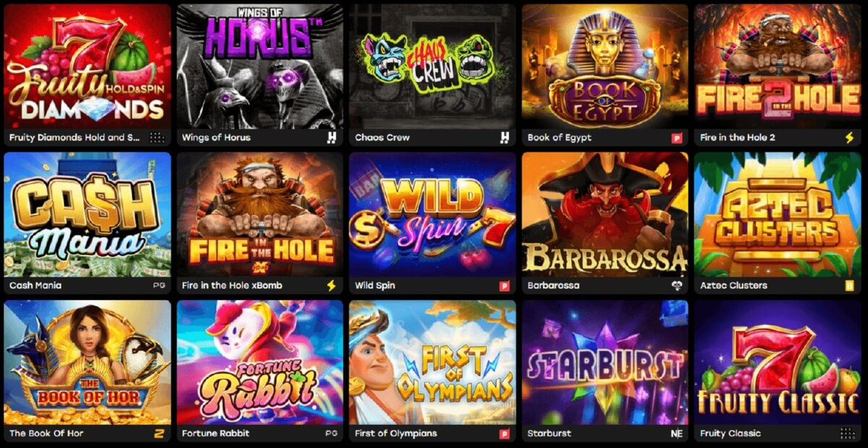Click the PG provider icon next to Cash Mania

(158, 285)
